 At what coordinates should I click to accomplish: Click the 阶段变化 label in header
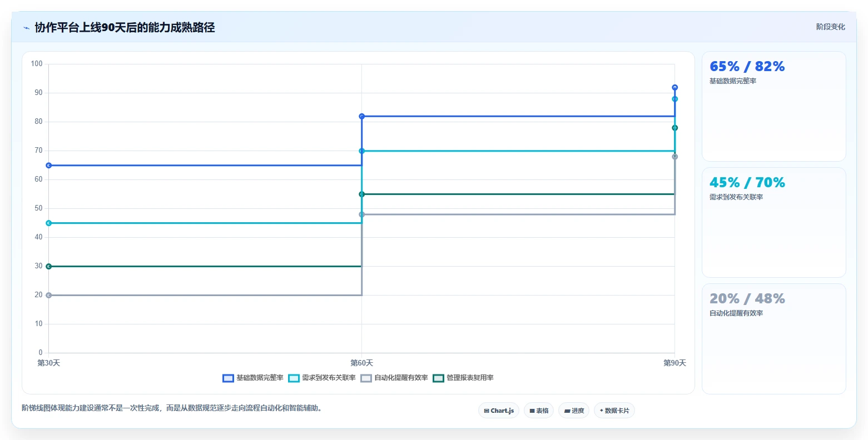[x=831, y=27]
